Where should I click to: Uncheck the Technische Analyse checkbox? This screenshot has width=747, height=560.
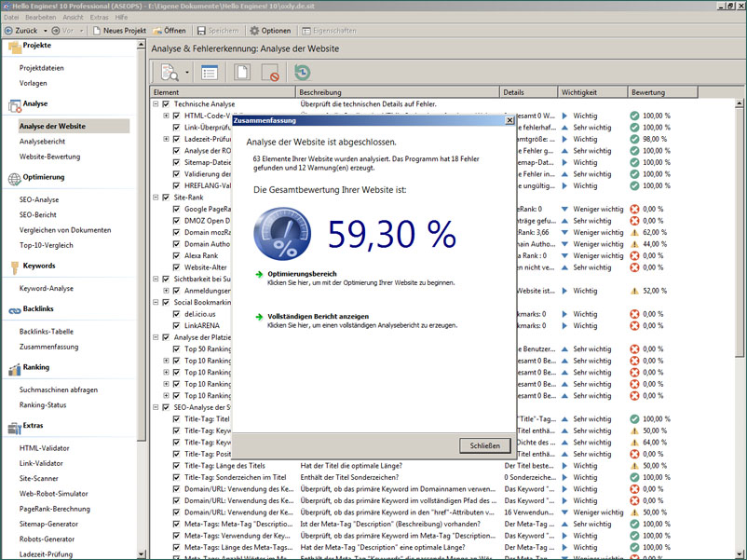coord(166,104)
